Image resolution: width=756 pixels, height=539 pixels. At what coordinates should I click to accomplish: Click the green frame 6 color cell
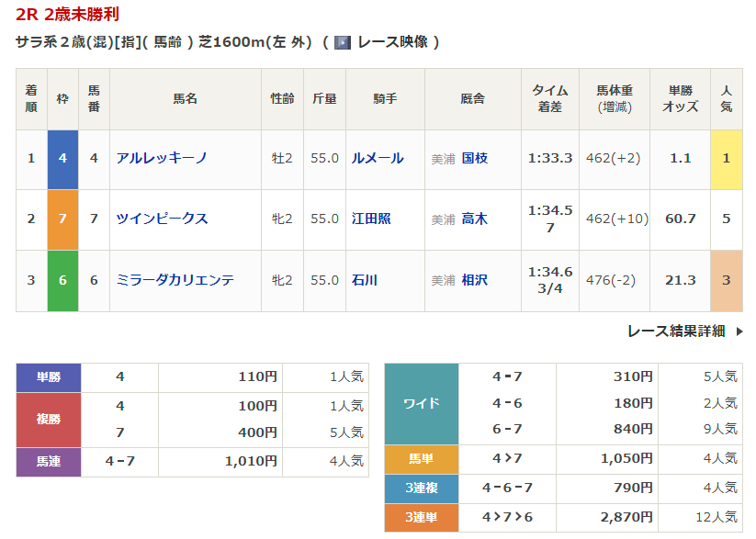62,280
